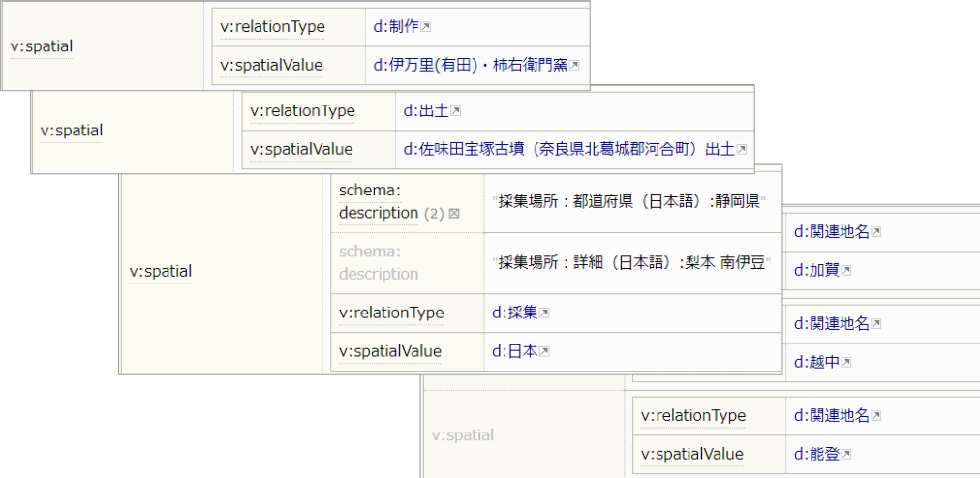Open external link icon next to d:日本
The image size is (980, 478).
tap(545, 351)
